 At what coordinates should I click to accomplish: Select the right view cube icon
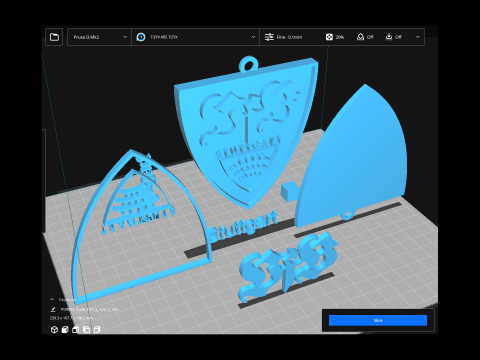pos(97,330)
